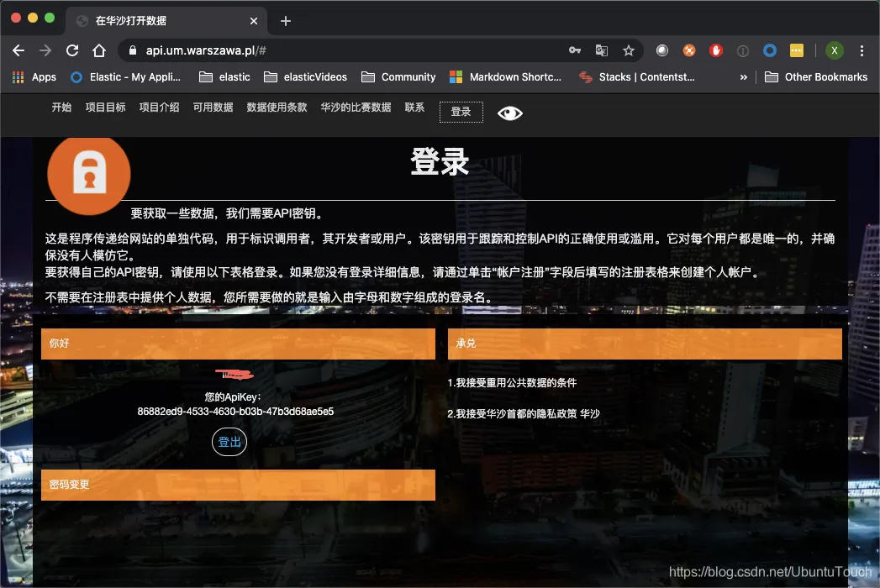The width and height of the screenshot is (880, 588).
Task: Open the 数据使用条款 menu item
Action: point(277,108)
